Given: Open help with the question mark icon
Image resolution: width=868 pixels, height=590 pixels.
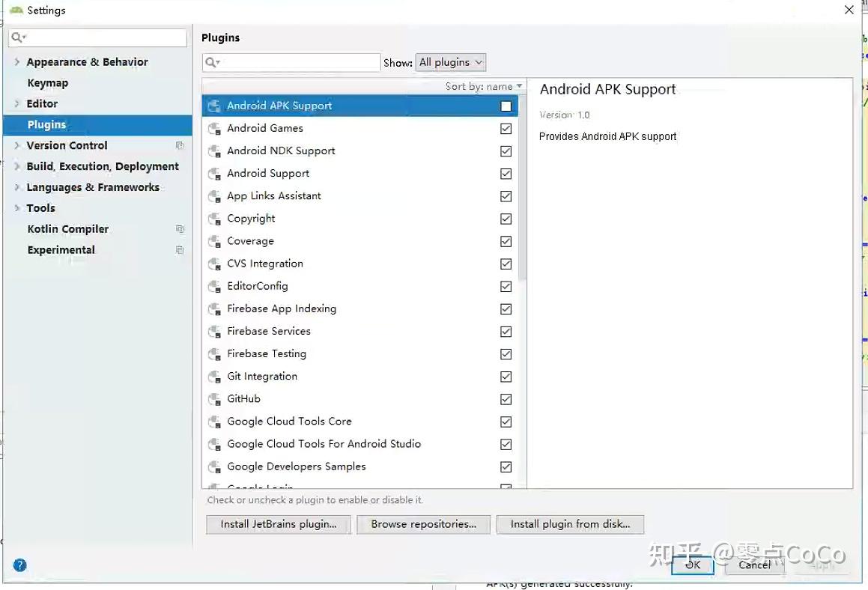Looking at the screenshot, I should pos(20,565).
